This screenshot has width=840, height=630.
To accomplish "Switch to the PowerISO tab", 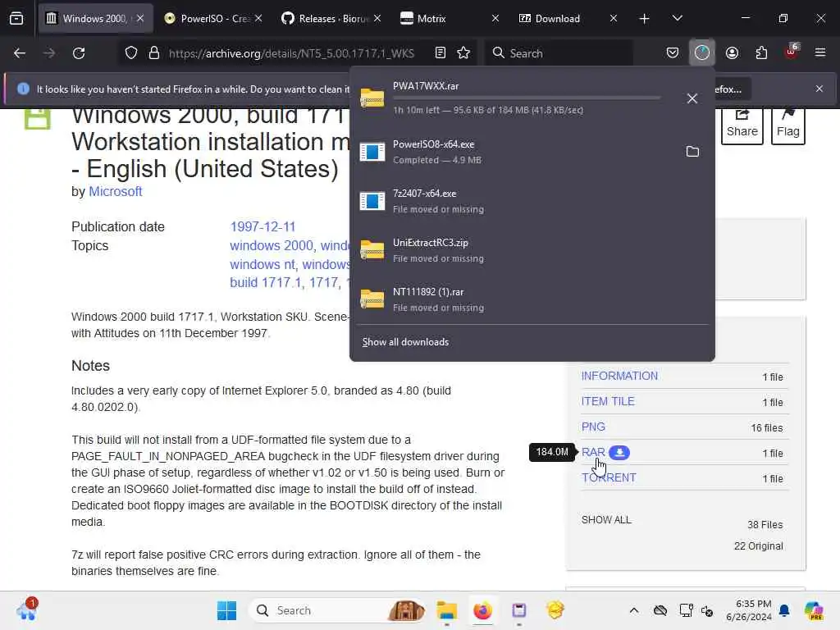I will click(213, 19).
